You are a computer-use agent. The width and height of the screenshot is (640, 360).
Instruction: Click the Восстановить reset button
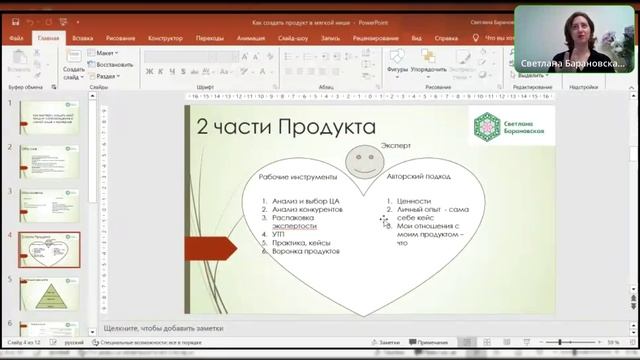110,64
